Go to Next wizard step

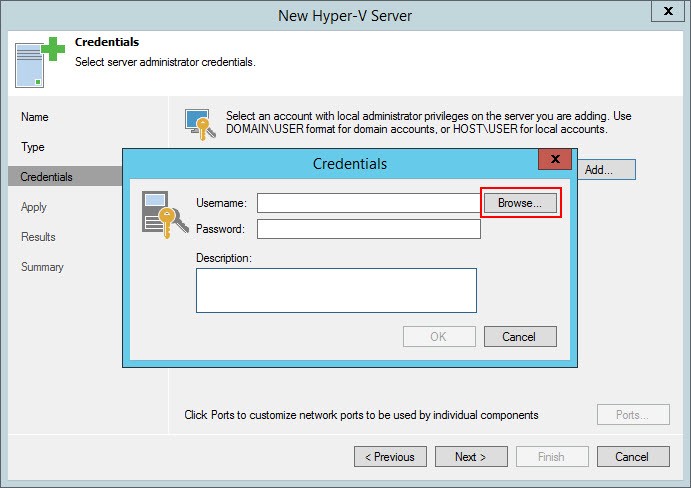(x=471, y=457)
